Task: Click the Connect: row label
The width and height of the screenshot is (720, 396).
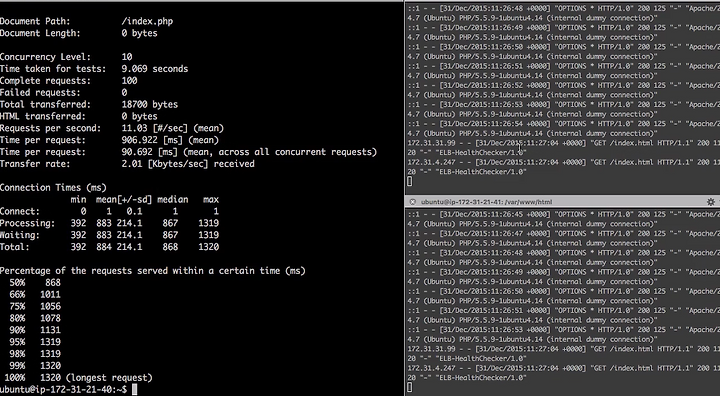Action: pos(20,211)
